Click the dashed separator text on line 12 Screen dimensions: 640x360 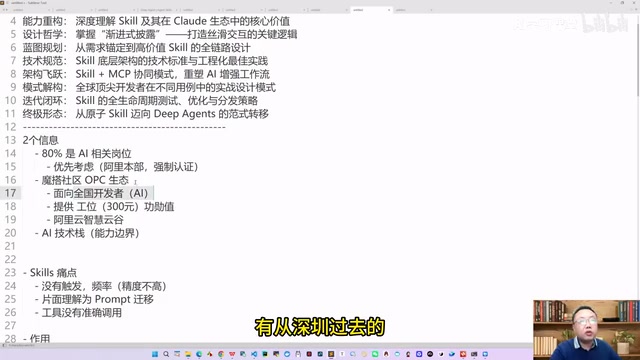pos(124,127)
